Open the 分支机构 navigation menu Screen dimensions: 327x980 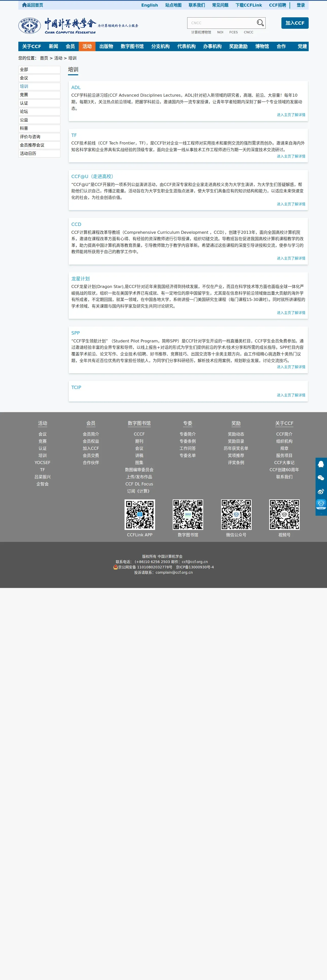point(160,46)
